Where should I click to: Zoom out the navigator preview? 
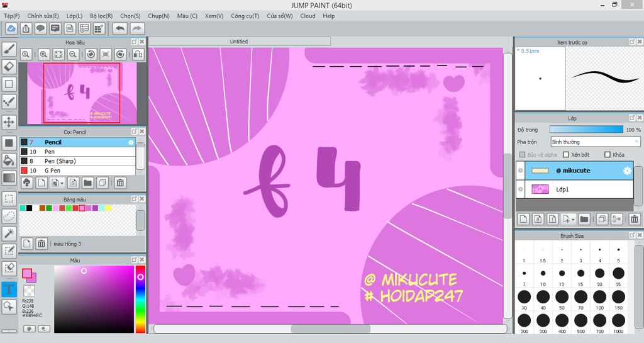tap(73, 54)
